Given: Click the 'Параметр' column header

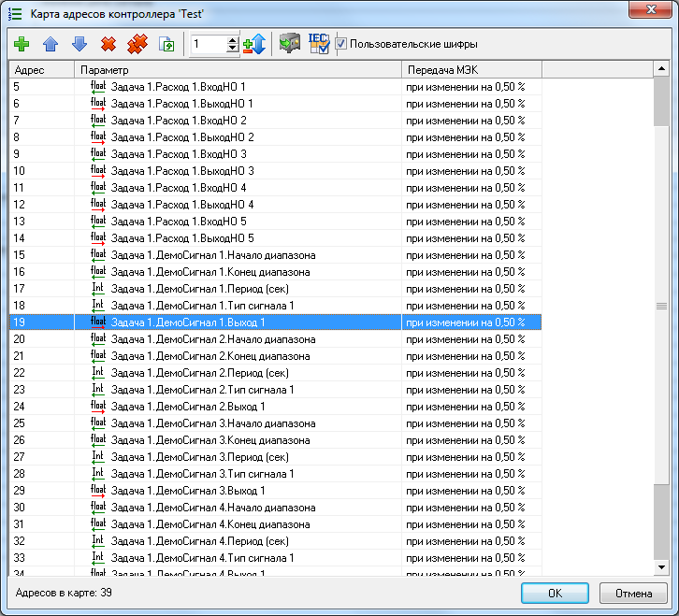Looking at the screenshot, I should [x=238, y=70].
